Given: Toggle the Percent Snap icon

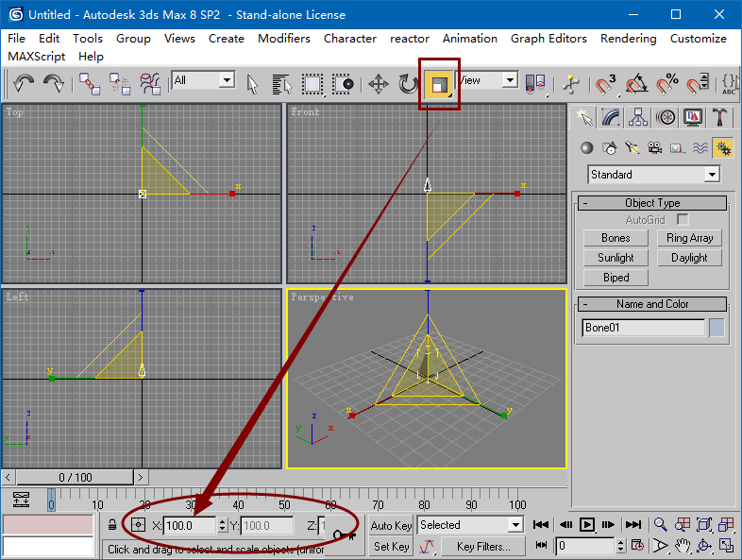Looking at the screenshot, I should click(x=666, y=84).
